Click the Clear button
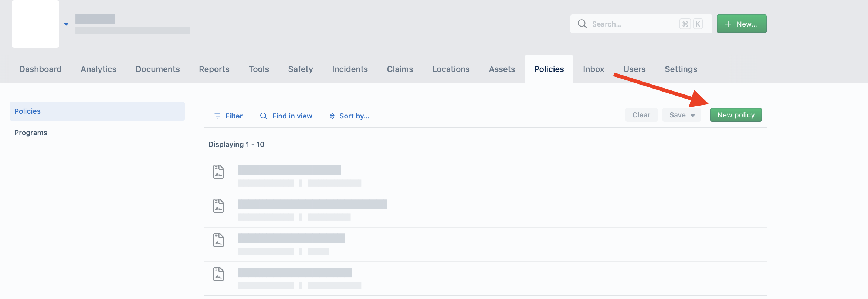Screen dimensions: 868x299 coord(641,115)
